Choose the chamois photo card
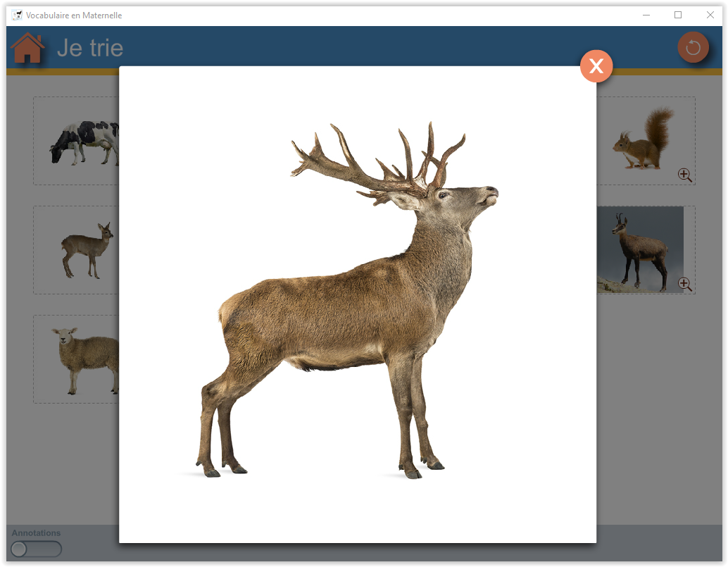This screenshot has width=728, height=567. (x=639, y=249)
